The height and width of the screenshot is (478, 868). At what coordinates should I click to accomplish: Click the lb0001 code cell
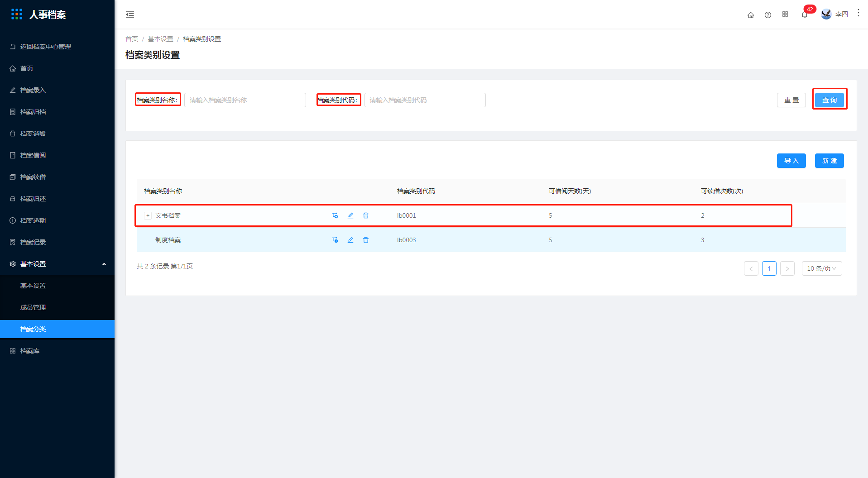pos(407,215)
